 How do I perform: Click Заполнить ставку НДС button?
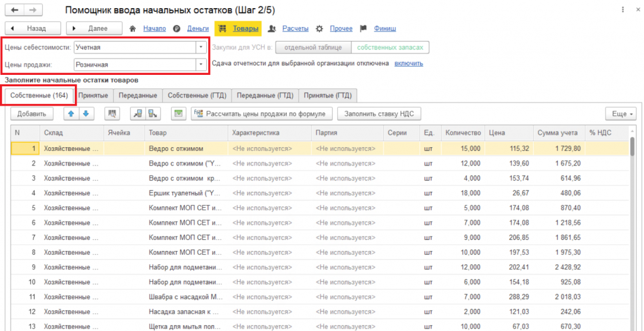pyautogui.click(x=379, y=113)
